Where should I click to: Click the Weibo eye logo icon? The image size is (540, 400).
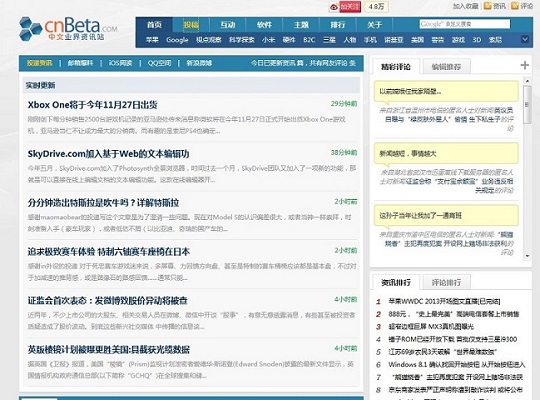click(334, 7)
